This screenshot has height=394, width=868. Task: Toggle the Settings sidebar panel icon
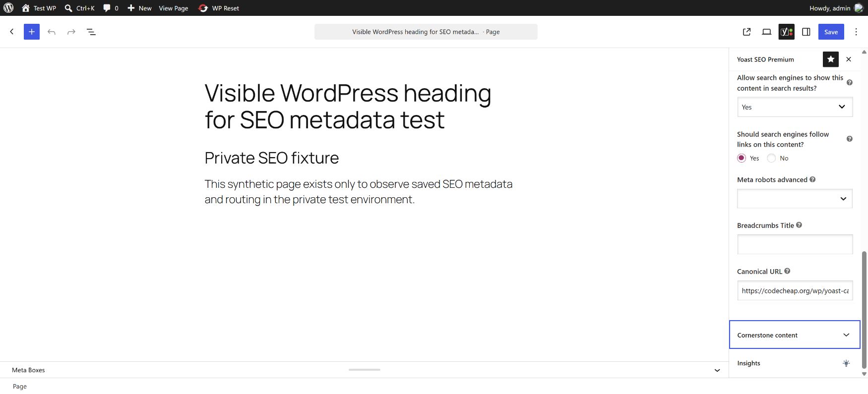[x=806, y=32]
